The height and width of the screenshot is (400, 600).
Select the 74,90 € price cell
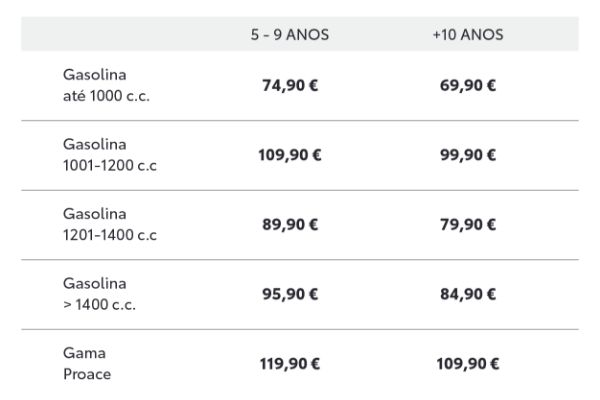290,85
